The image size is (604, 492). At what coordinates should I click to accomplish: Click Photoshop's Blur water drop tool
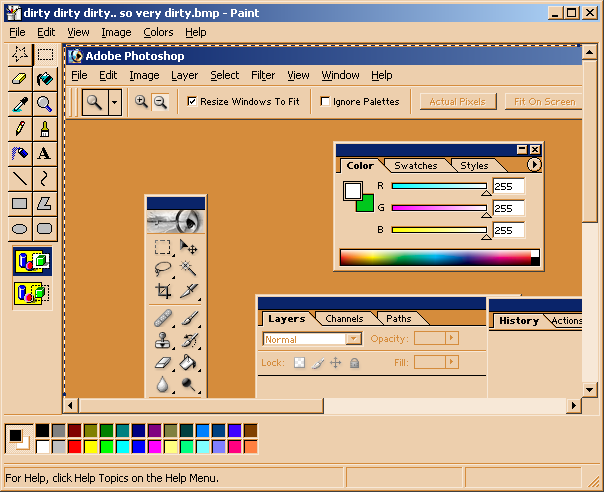tap(163, 384)
